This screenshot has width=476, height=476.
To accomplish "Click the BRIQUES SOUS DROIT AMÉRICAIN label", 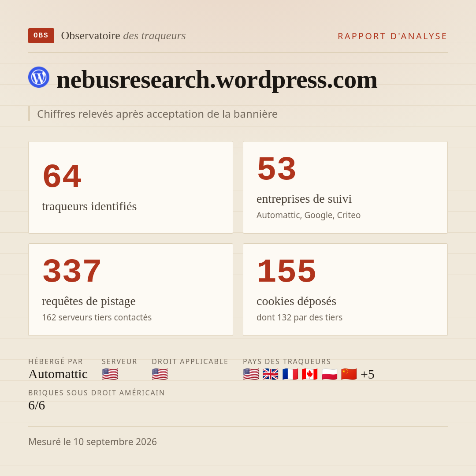I will coord(97,393).
